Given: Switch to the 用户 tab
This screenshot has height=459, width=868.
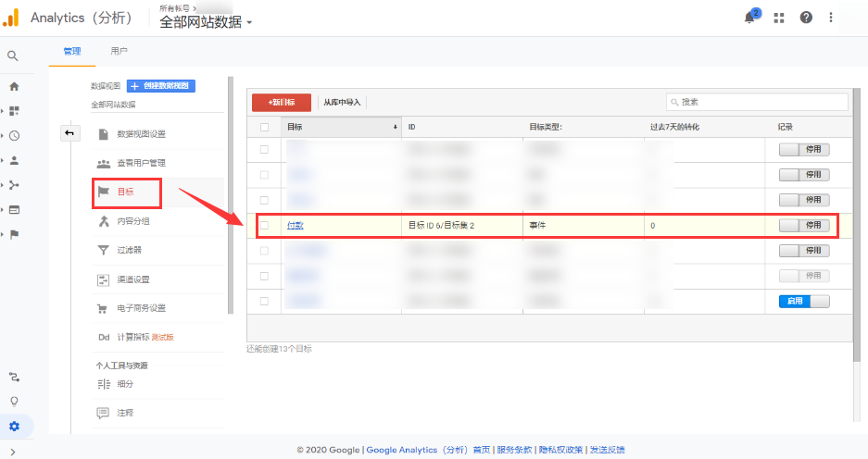Looking at the screenshot, I should click(119, 52).
